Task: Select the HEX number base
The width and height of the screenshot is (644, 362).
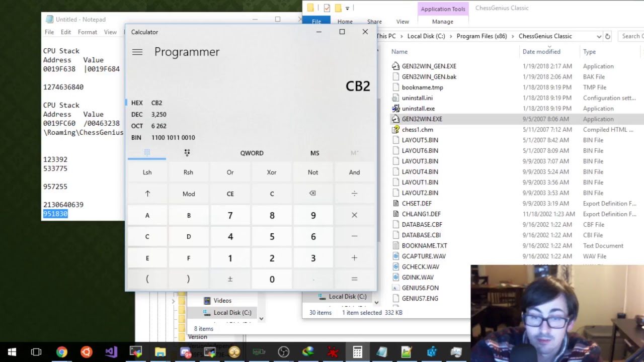Action: (x=146, y=103)
